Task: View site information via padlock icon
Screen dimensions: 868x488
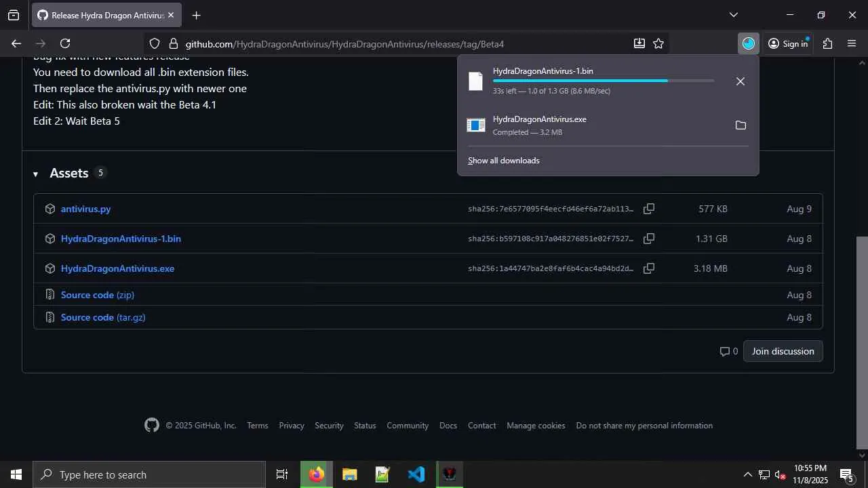Action: pyautogui.click(x=173, y=43)
